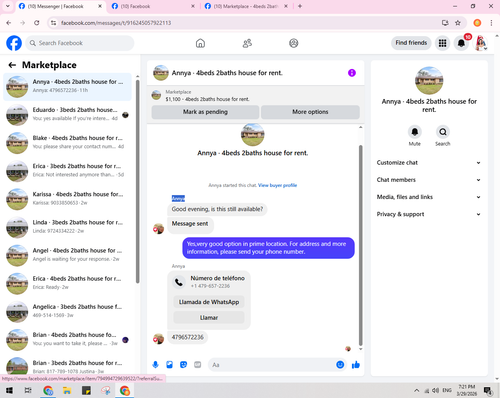Click the taskbar clock showing 7:21 PM

click(466, 390)
